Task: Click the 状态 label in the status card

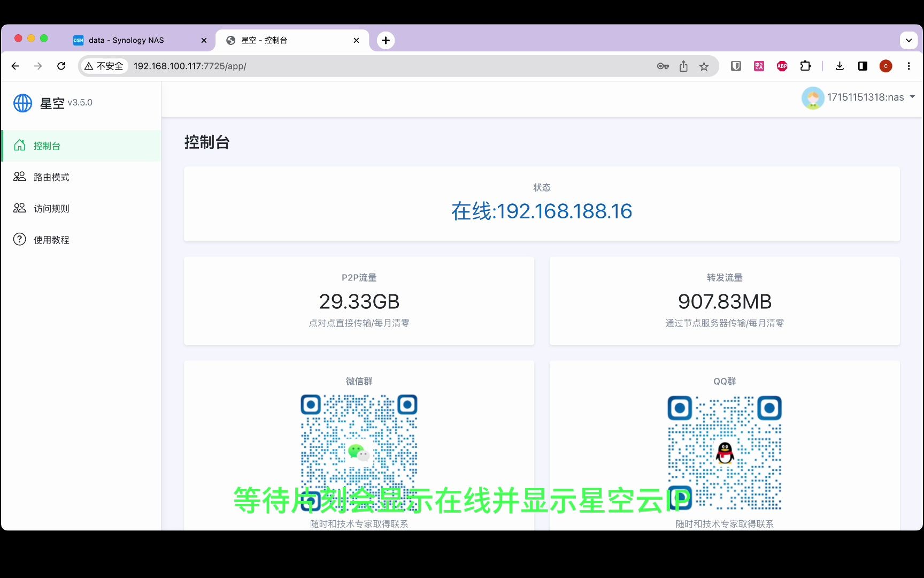Action: pyautogui.click(x=542, y=187)
